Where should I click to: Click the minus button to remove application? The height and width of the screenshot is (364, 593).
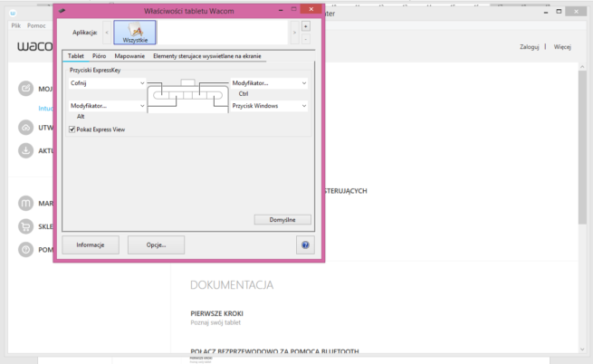point(305,39)
